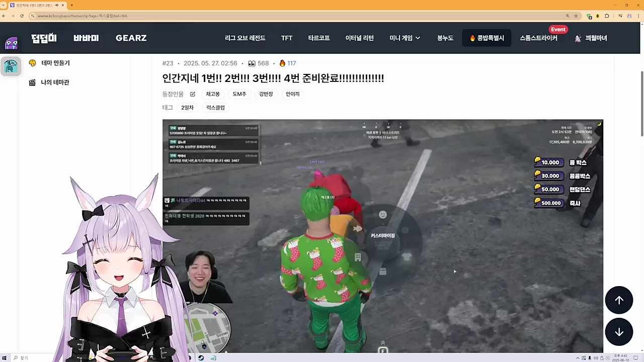Open a new browser tab
The width and height of the screenshot is (644, 362).
pos(71,5)
